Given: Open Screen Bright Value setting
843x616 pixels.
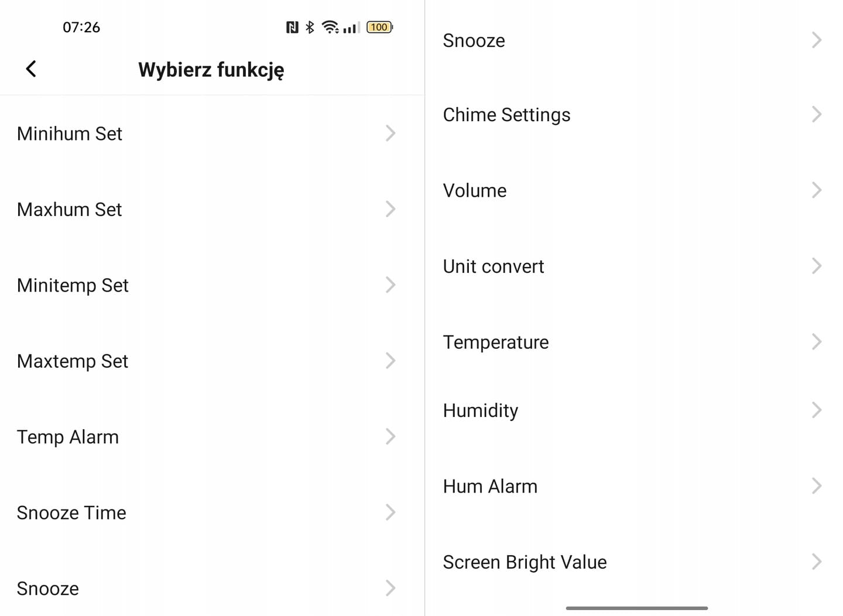Looking at the screenshot, I should tap(525, 562).
